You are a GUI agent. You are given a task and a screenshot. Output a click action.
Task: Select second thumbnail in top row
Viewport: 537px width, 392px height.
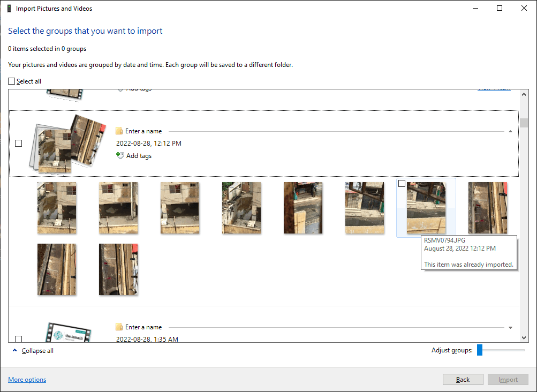(118, 208)
